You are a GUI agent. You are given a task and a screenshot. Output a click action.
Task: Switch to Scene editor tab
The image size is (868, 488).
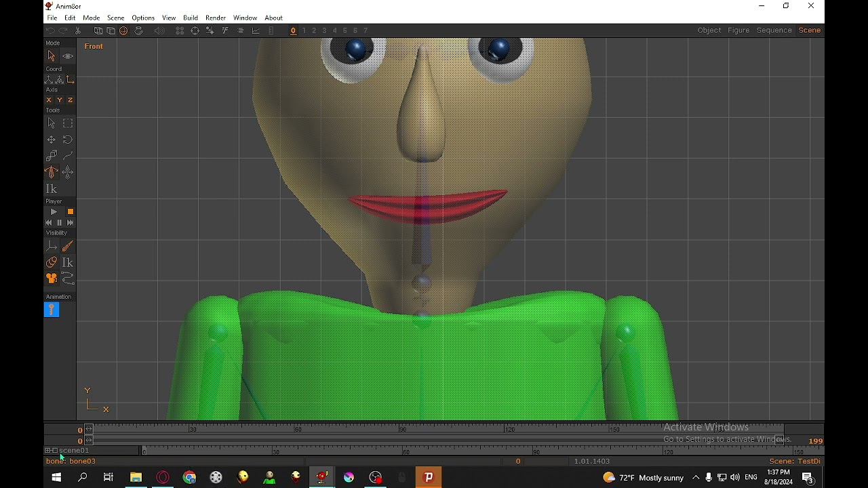pos(810,30)
